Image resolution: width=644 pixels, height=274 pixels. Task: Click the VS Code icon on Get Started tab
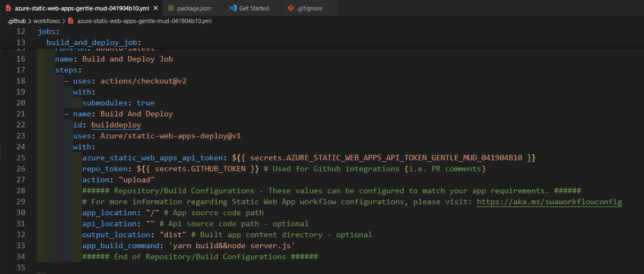233,8
